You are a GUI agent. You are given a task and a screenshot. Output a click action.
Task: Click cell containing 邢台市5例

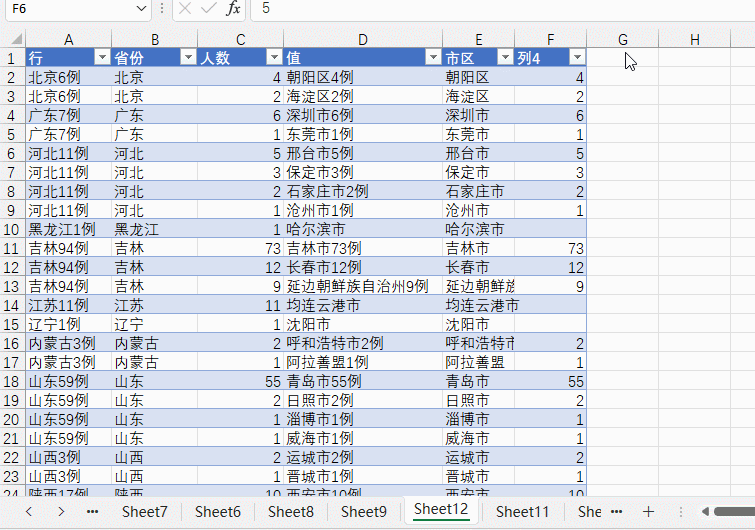tap(363, 153)
